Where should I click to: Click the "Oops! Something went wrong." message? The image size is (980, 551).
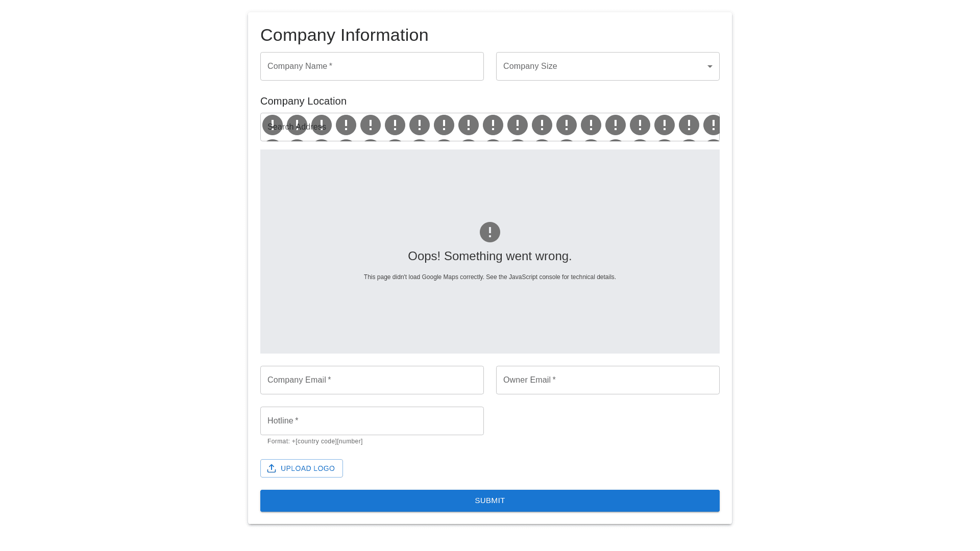point(489,256)
